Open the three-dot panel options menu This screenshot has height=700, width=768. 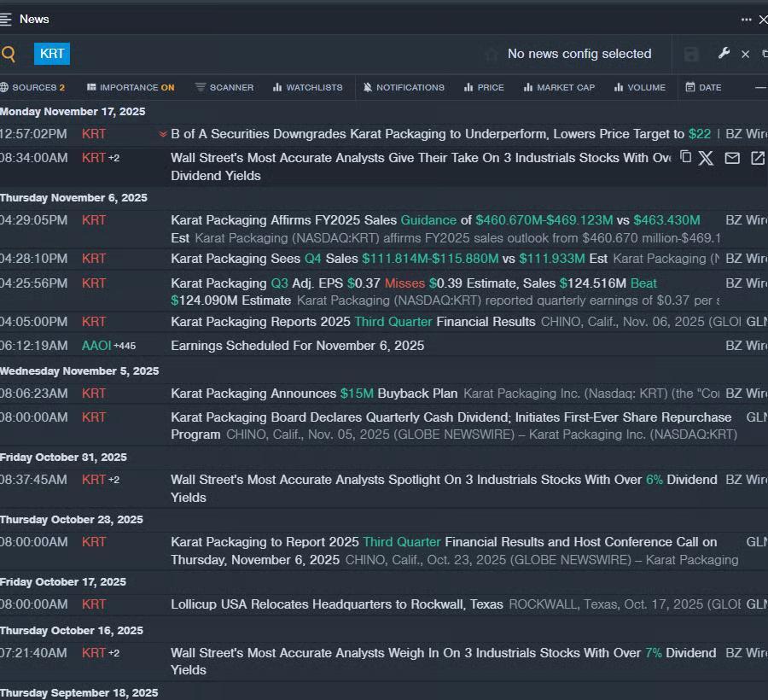pos(747,19)
